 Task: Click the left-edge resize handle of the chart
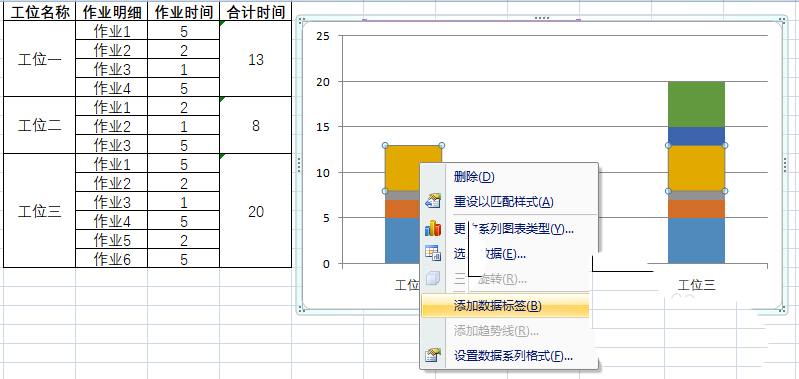pos(299,165)
